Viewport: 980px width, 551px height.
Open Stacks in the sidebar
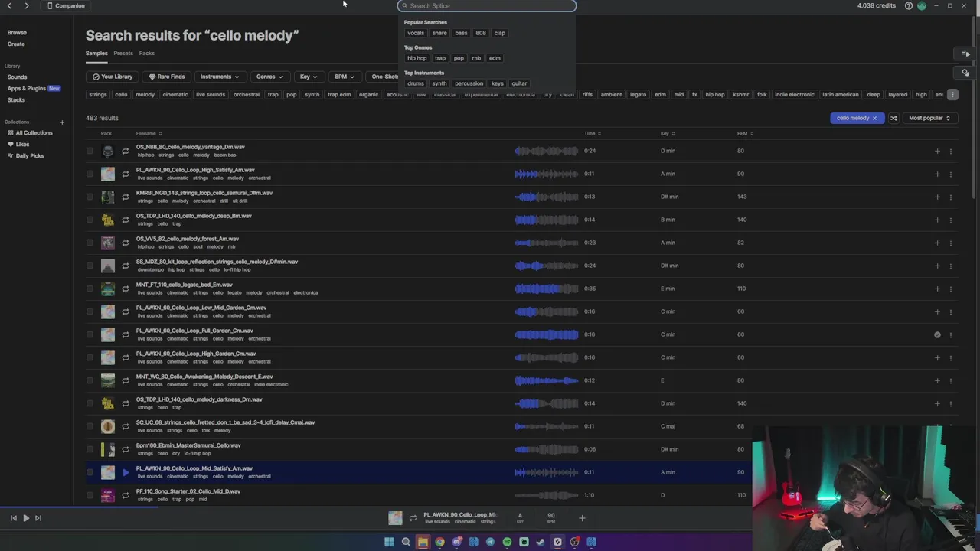click(x=16, y=100)
